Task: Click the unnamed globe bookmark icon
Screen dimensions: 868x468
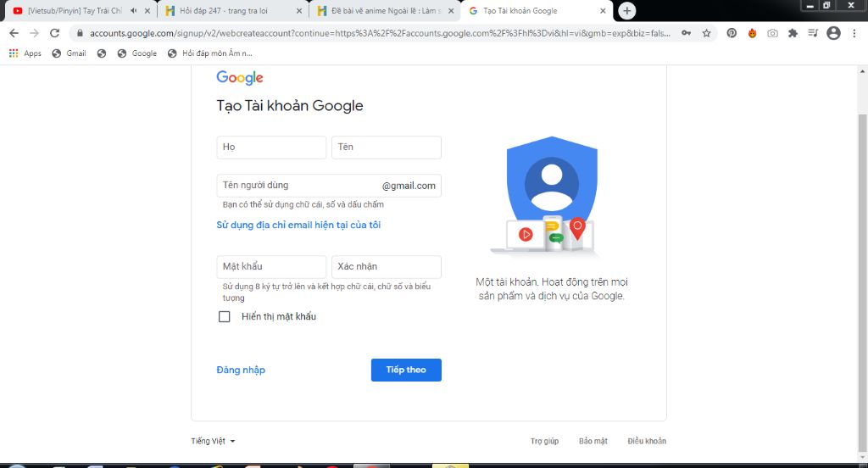Action: click(102, 53)
